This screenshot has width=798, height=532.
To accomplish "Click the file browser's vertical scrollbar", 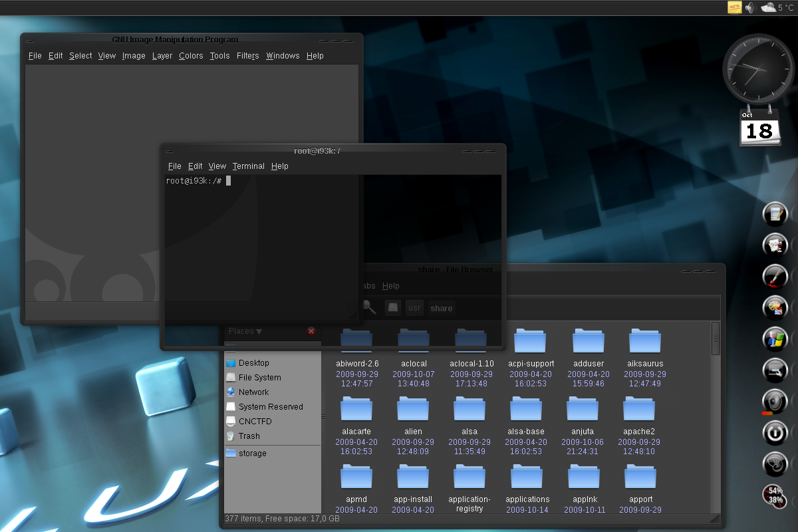I will click(x=716, y=339).
